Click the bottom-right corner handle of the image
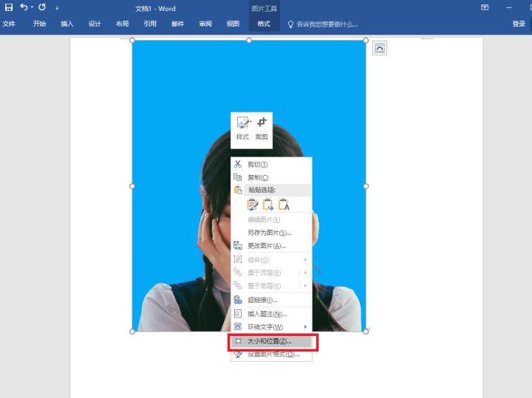532x398 pixels. [366, 332]
